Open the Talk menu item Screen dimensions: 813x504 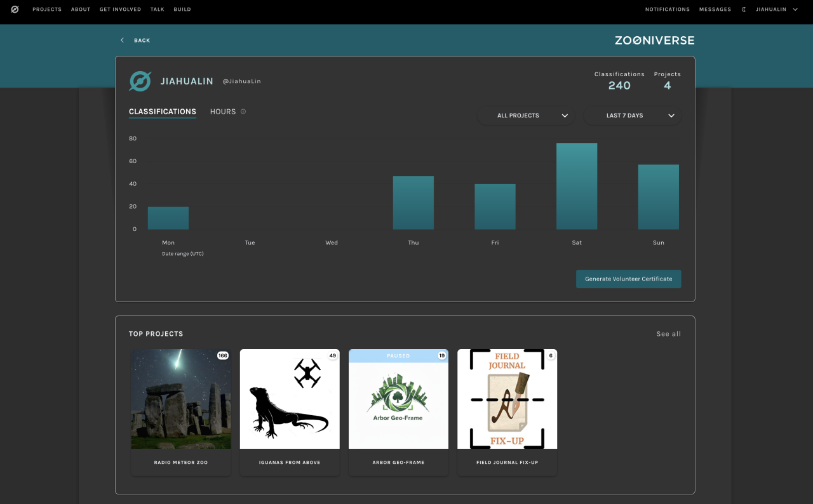pos(158,10)
